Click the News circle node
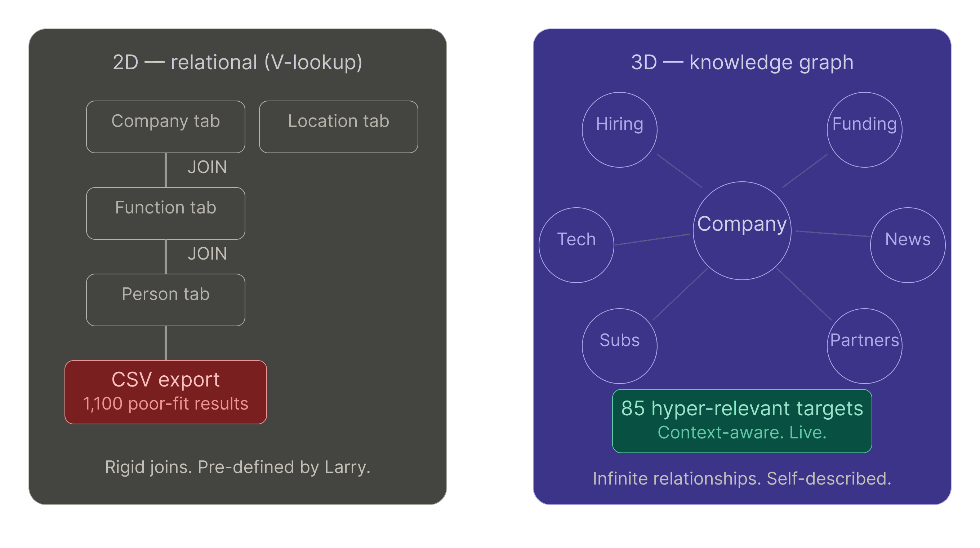The height and width of the screenshot is (548, 980). (x=907, y=245)
